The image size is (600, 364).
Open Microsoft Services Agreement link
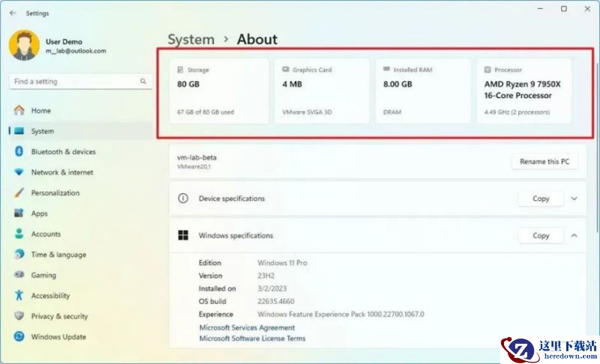pos(247,327)
